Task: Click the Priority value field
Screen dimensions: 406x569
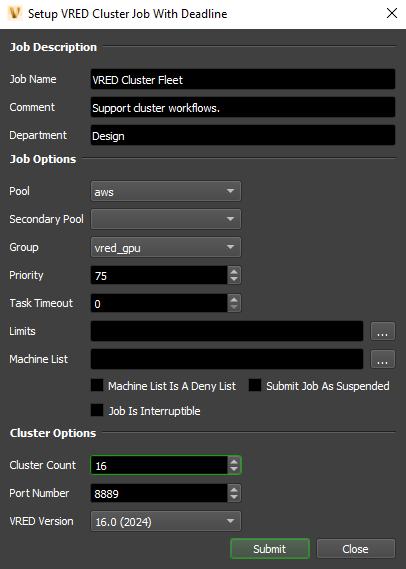Action: (159, 275)
